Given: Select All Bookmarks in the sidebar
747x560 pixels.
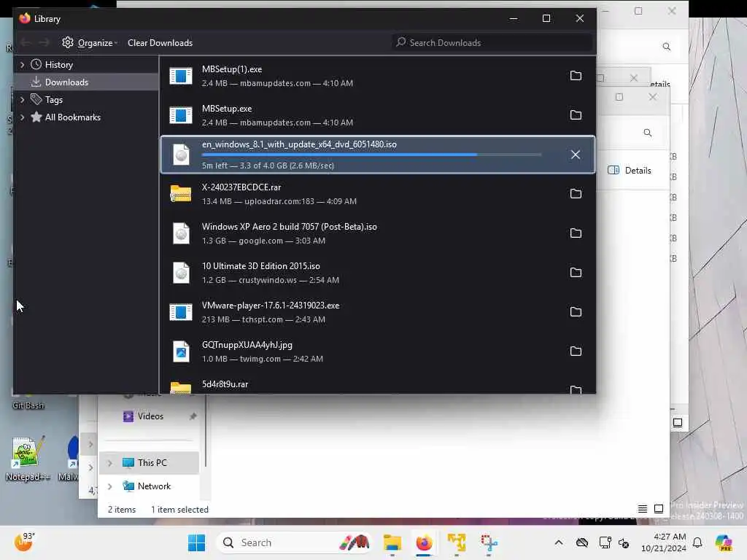Looking at the screenshot, I should (72, 117).
